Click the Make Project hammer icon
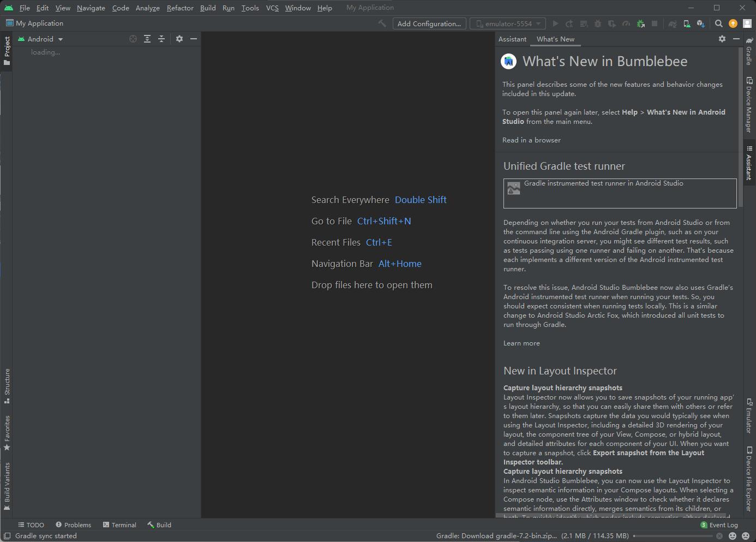The image size is (756, 542). coord(382,23)
